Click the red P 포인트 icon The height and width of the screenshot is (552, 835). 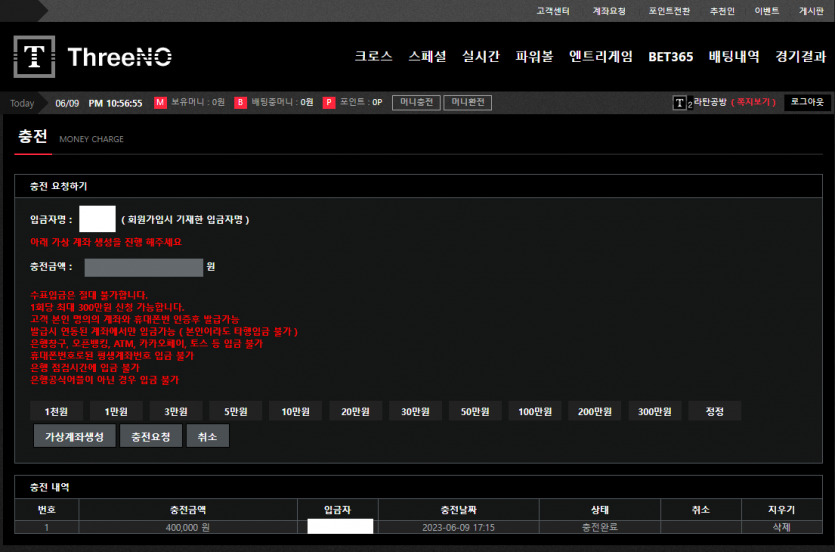pos(329,103)
